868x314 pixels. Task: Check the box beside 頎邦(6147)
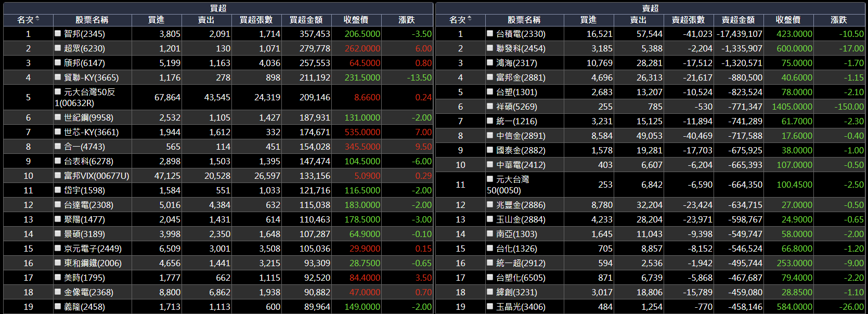(58, 62)
